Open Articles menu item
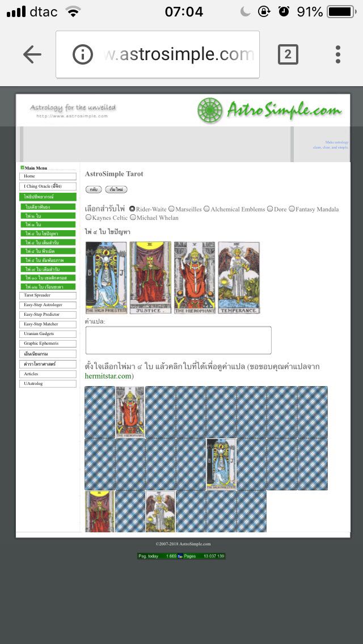The image size is (363, 644). click(x=48, y=374)
